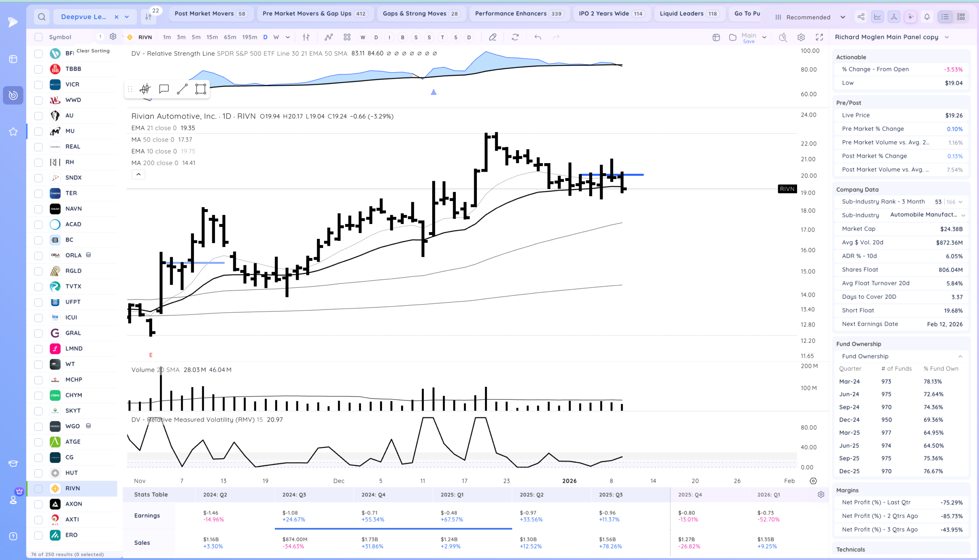979x560 pixels.
Task: Open the alerts bell icon
Action: coord(927,17)
